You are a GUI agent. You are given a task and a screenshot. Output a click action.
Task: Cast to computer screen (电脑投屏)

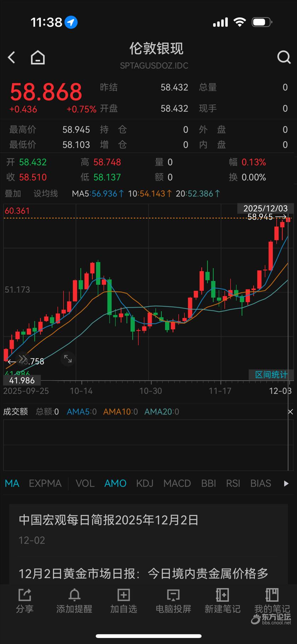pyautogui.click(x=173, y=600)
